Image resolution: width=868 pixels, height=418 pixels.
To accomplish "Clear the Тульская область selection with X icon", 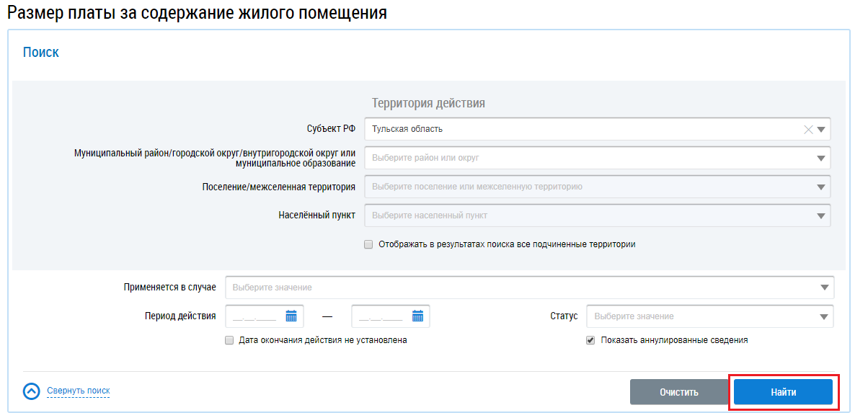I will click(x=807, y=130).
